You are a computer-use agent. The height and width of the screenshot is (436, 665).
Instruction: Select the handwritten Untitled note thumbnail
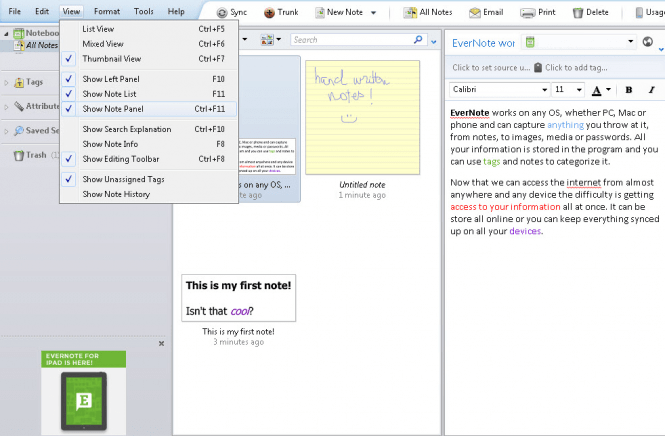point(363,117)
